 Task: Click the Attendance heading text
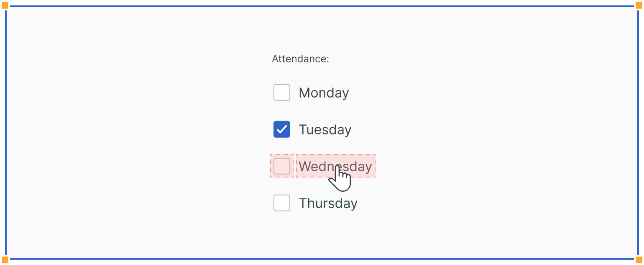click(300, 59)
